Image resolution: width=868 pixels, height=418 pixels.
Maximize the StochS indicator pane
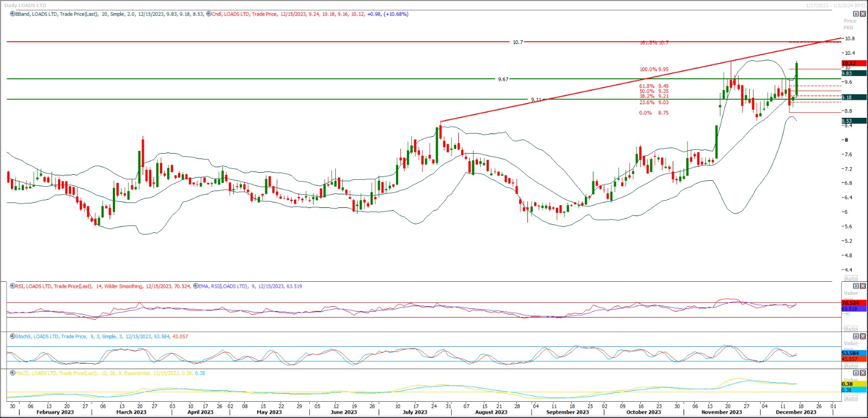tap(856, 337)
